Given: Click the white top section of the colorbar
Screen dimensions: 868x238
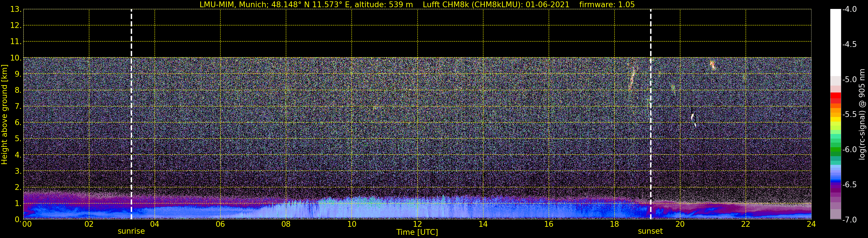Looking at the screenshot, I should click(836, 42).
